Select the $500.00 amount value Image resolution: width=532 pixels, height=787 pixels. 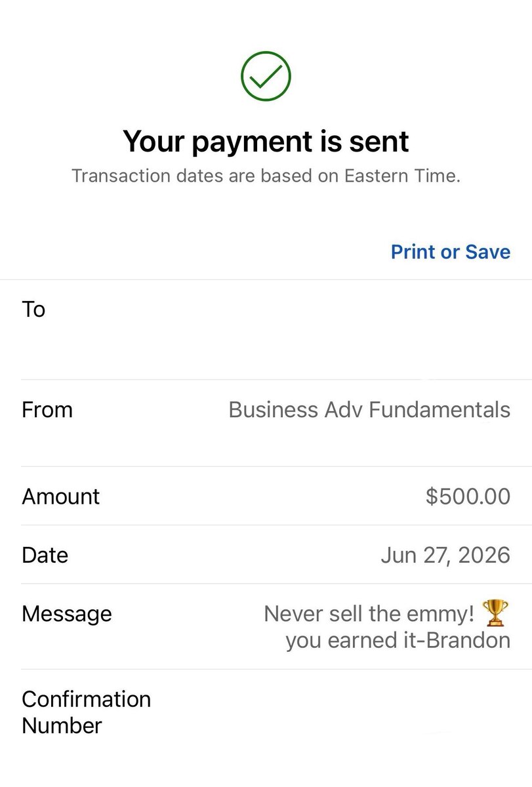point(468,496)
